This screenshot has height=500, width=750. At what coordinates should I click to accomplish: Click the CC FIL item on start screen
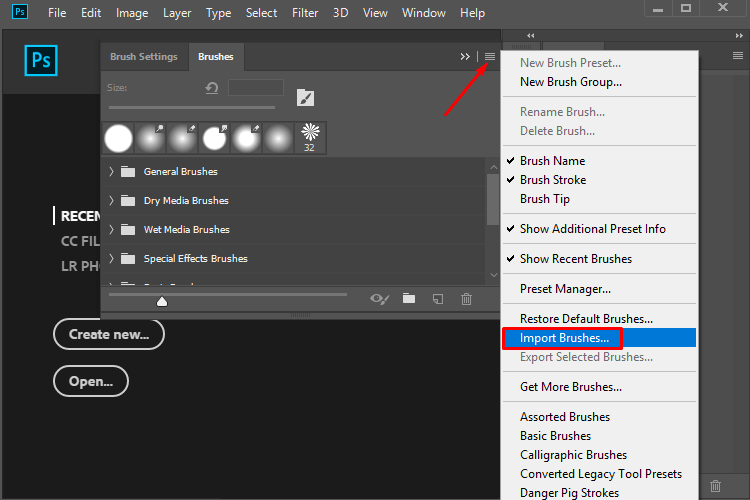click(x=80, y=241)
